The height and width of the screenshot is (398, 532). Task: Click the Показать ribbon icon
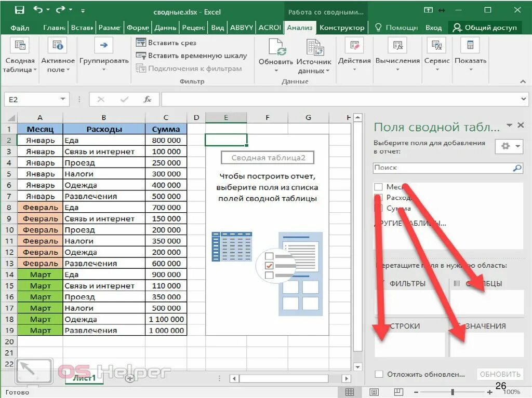[x=470, y=46]
